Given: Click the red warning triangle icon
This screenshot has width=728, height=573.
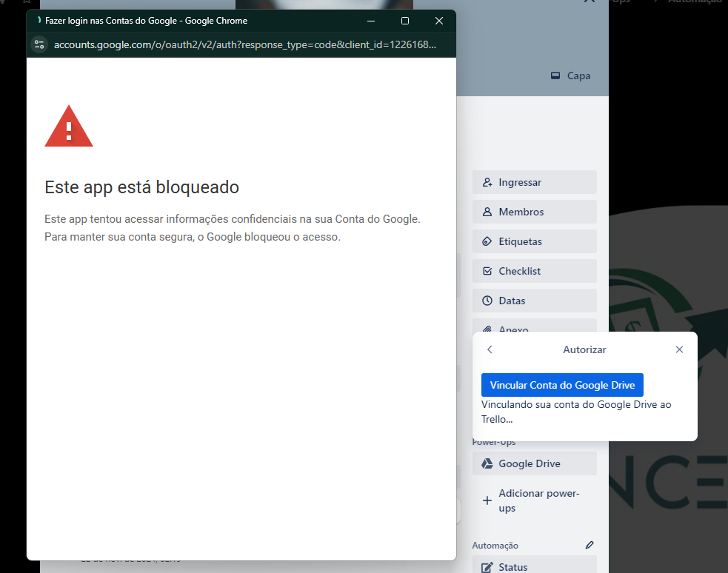Looking at the screenshot, I should 69,126.
